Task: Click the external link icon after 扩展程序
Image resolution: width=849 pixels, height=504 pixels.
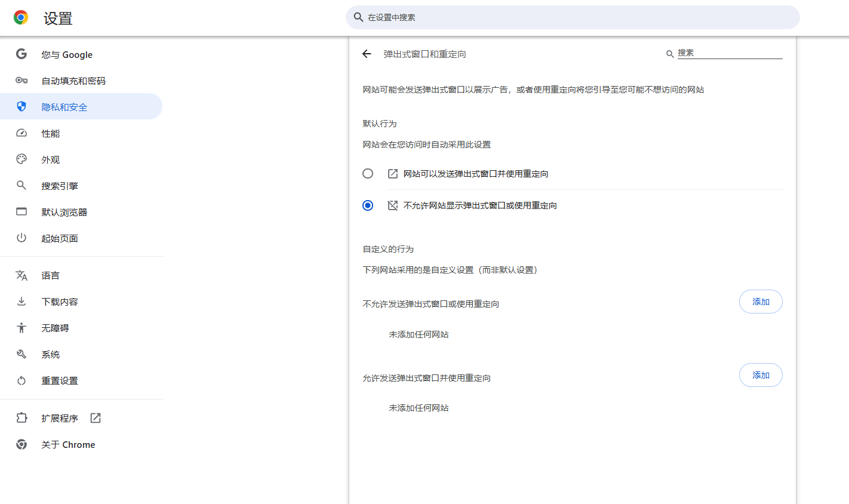Action: (x=96, y=418)
